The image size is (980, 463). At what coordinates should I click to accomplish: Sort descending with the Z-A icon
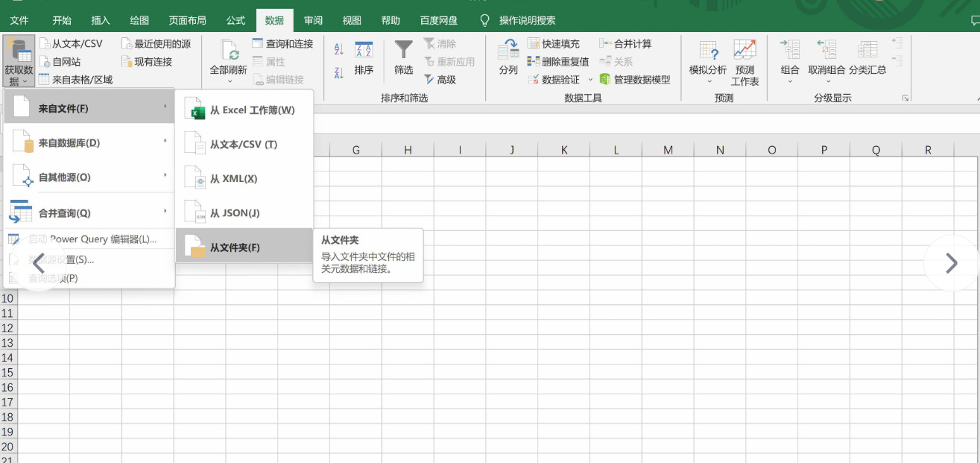[339, 72]
